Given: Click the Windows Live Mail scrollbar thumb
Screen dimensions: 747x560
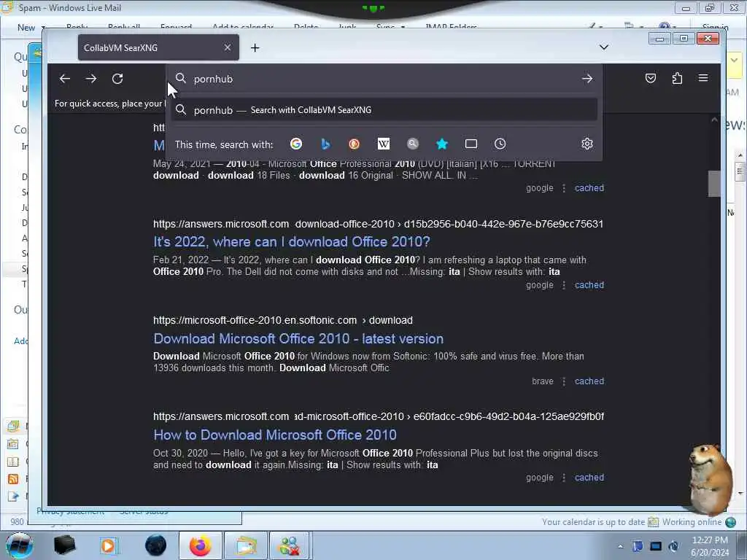Looking at the screenshot, I should tap(740, 171).
